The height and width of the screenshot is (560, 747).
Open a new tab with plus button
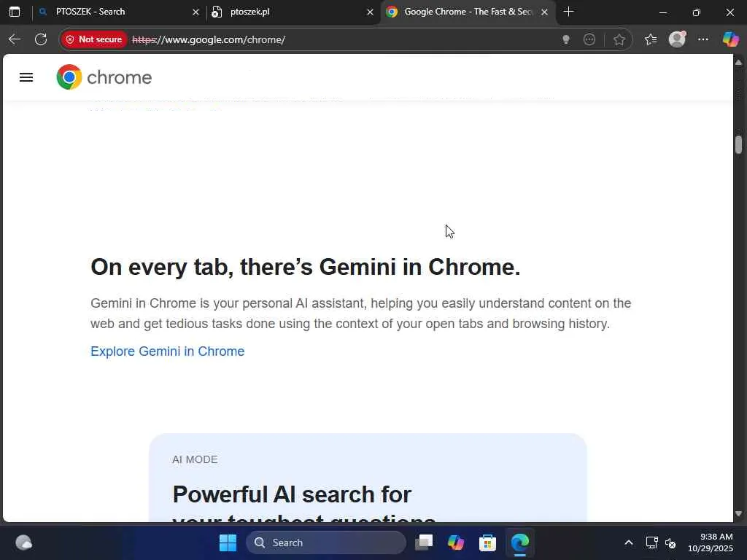pos(568,12)
